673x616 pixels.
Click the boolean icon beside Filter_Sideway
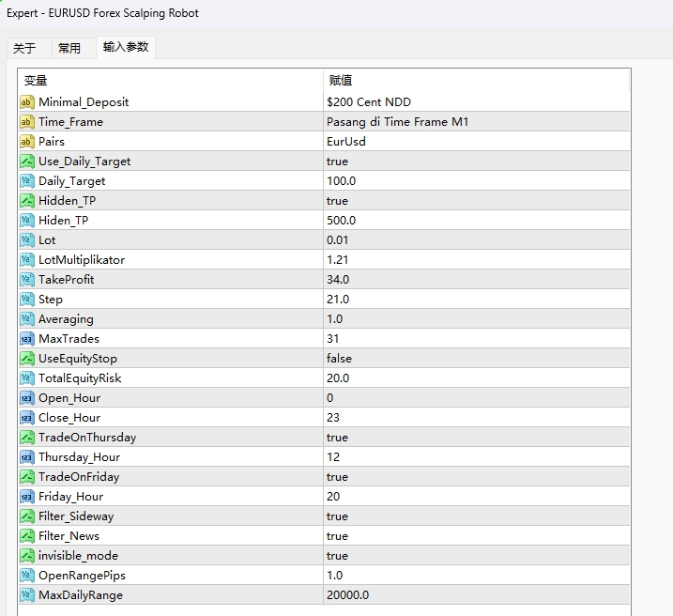pyautogui.click(x=27, y=516)
